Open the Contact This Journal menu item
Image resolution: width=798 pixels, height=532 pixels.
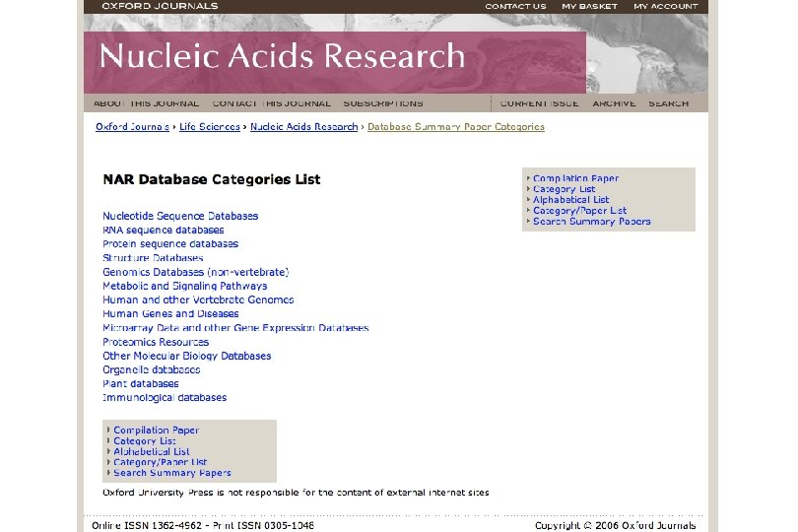pos(272,103)
